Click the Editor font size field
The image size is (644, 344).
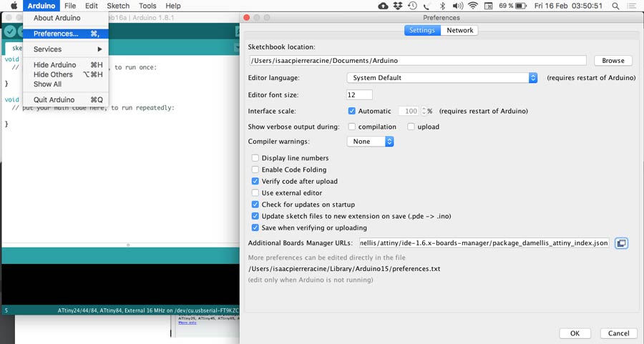[x=359, y=94]
